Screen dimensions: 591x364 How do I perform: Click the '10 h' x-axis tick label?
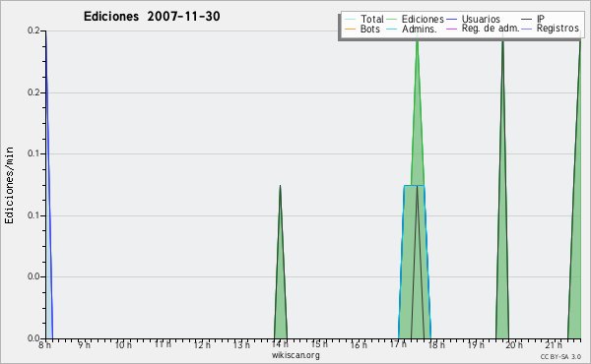coord(123,344)
